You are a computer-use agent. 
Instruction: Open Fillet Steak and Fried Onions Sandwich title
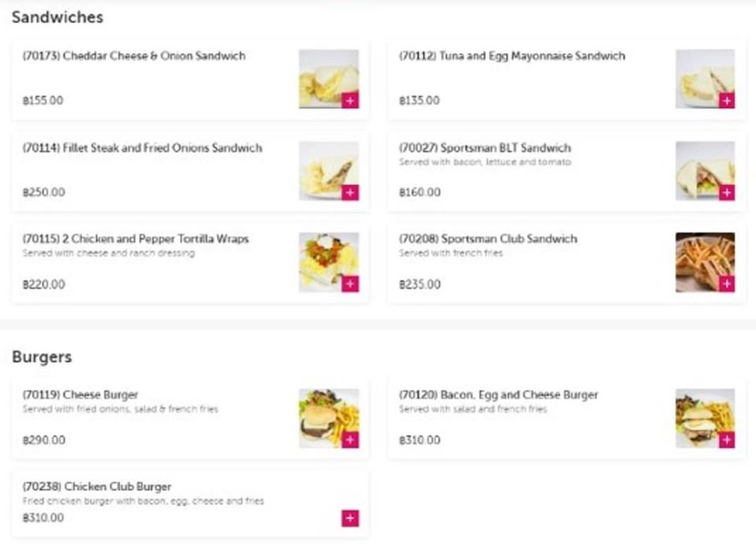coord(143,148)
